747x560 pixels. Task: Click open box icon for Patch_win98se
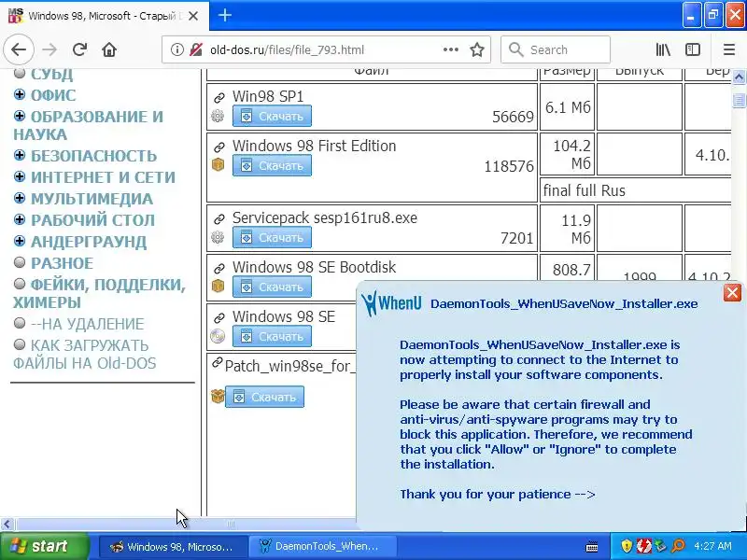tap(218, 396)
